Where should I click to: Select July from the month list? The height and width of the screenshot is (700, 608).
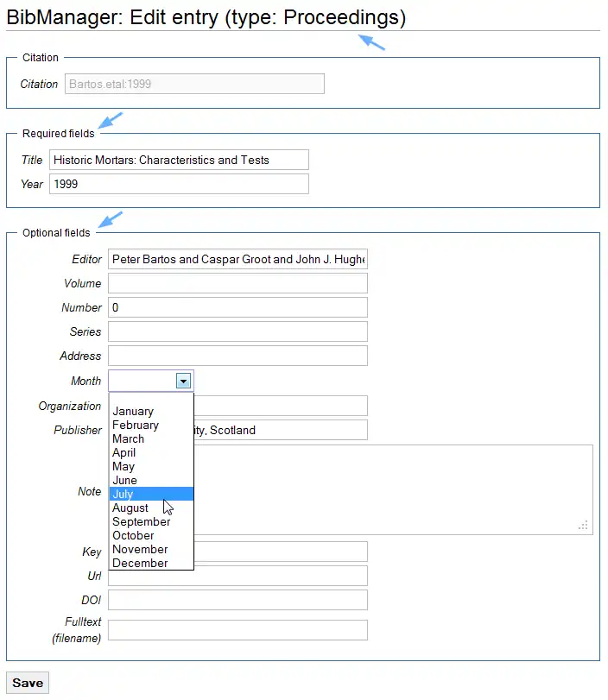click(x=151, y=494)
